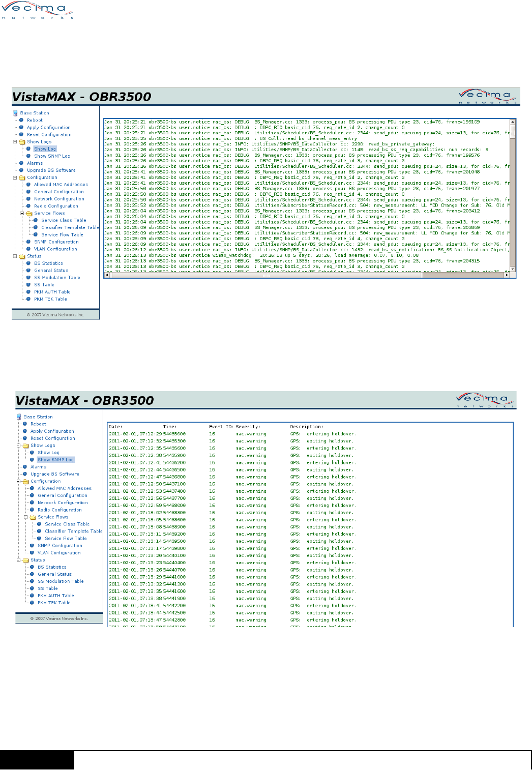532x770 pixels.
Task: Click Reboot bullet icon in SNMP-log screenshot
Action: click(25, 424)
